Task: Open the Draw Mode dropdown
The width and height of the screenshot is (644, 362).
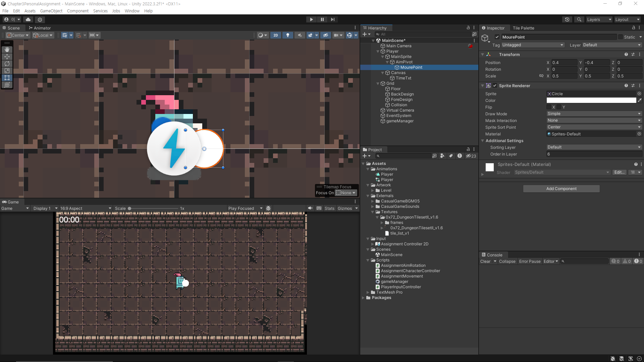Action: click(x=594, y=114)
